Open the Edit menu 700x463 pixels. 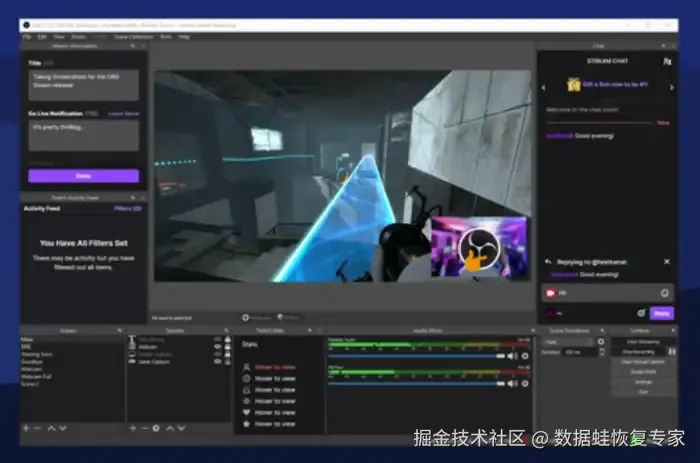pyautogui.click(x=42, y=37)
